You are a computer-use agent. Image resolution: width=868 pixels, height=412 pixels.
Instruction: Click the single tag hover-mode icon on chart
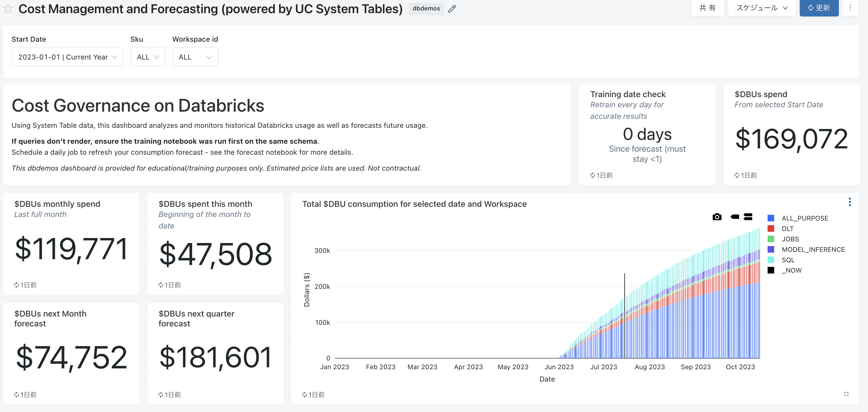pos(735,217)
